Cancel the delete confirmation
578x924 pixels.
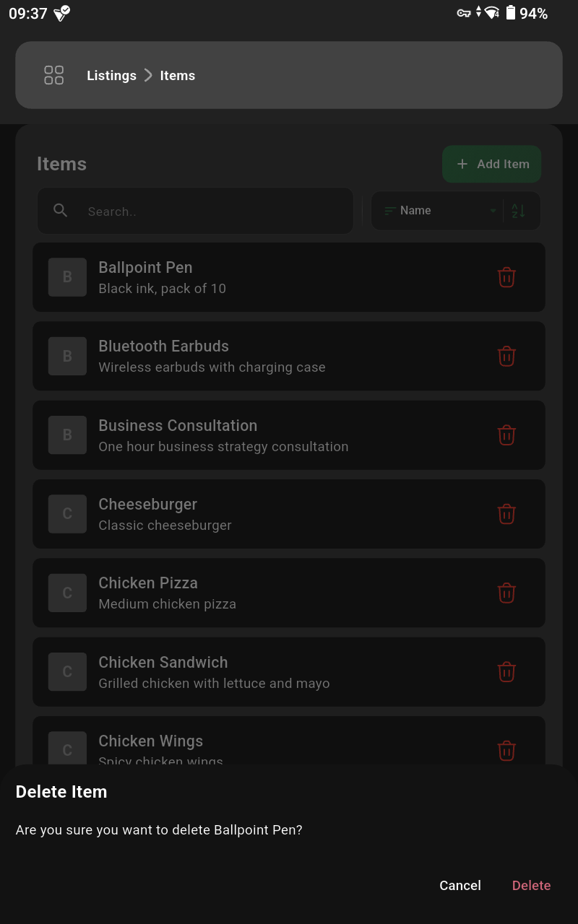(460, 885)
